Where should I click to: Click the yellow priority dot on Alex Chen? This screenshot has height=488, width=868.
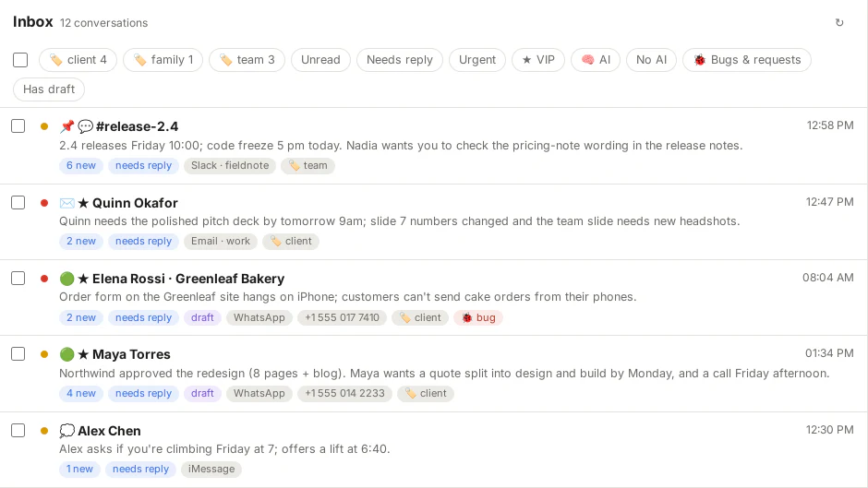point(44,431)
